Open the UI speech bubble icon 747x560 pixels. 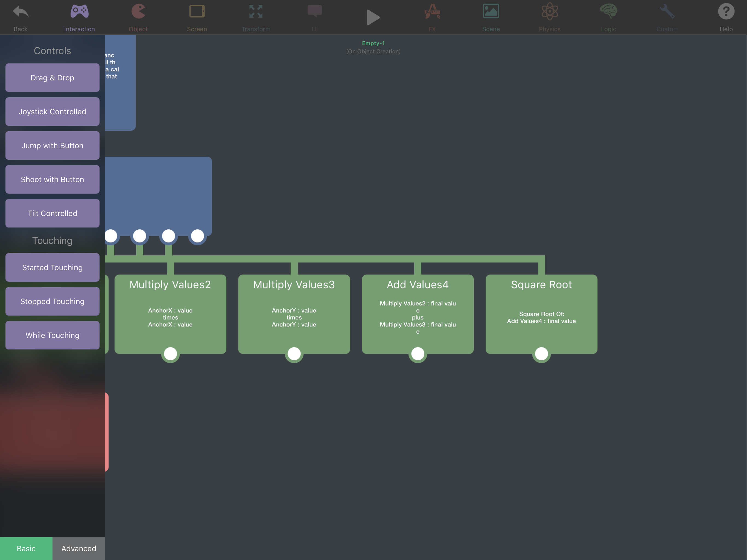(314, 17)
